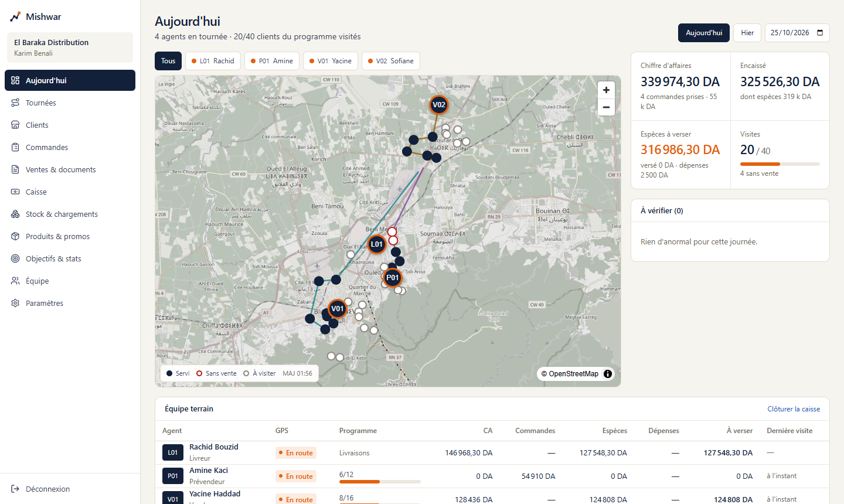Image resolution: width=844 pixels, height=504 pixels.
Task: Click the Objectifs & stats target icon
Action: [x=15, y=258]
